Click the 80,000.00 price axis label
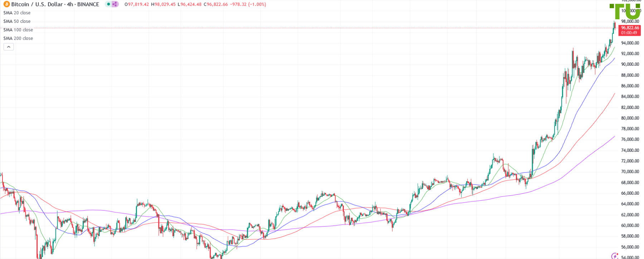This screenshot has width=644, height=259. (x=630, y=118)
